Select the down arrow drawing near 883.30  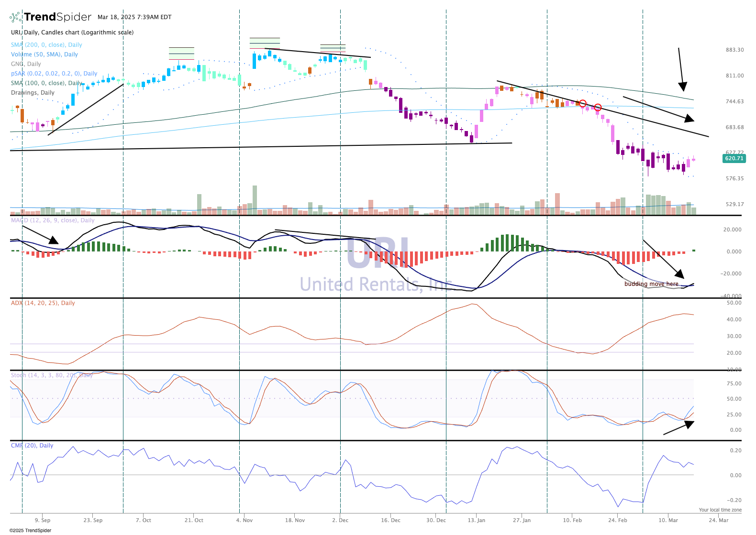pyautogui.click(x=681, y=69)
